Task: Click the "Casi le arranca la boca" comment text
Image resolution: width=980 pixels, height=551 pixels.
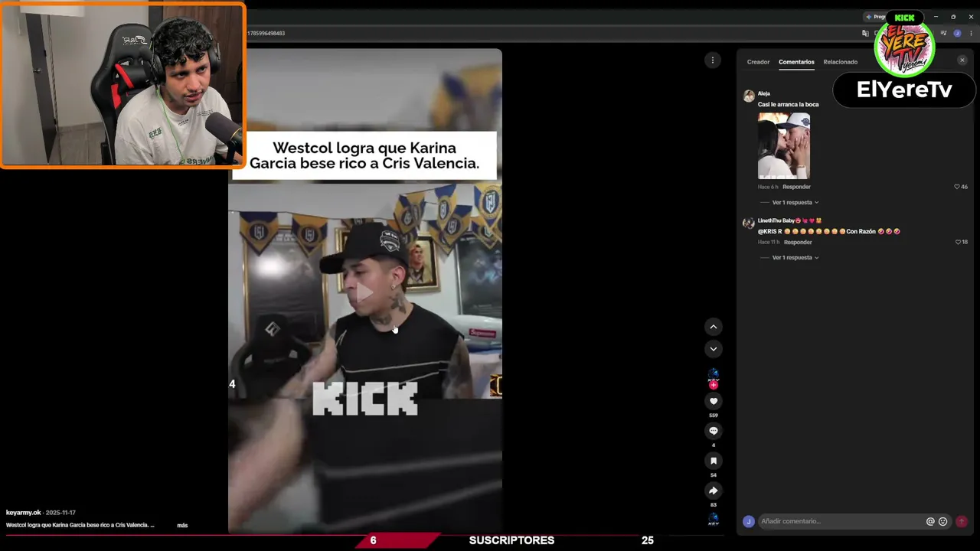Action: (x=789, y=104)
